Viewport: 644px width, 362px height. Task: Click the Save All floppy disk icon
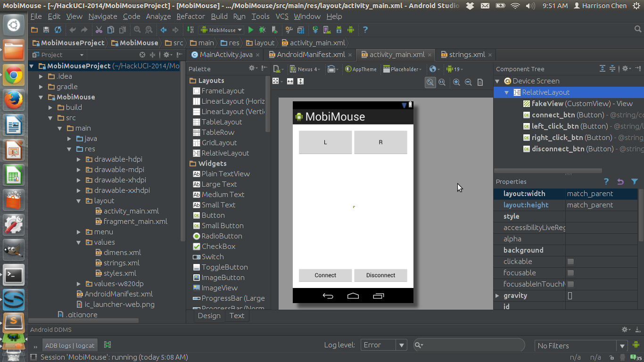click(x=46, y=30)
